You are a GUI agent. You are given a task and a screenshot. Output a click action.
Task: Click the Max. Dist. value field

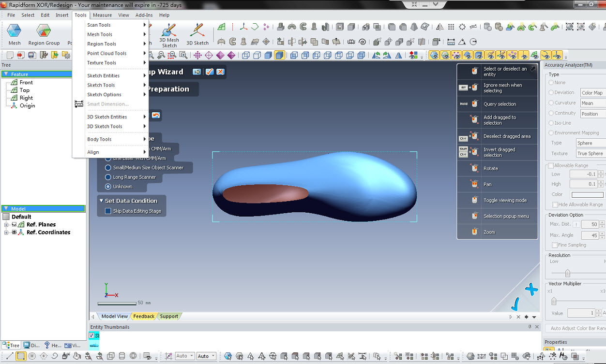590,224
